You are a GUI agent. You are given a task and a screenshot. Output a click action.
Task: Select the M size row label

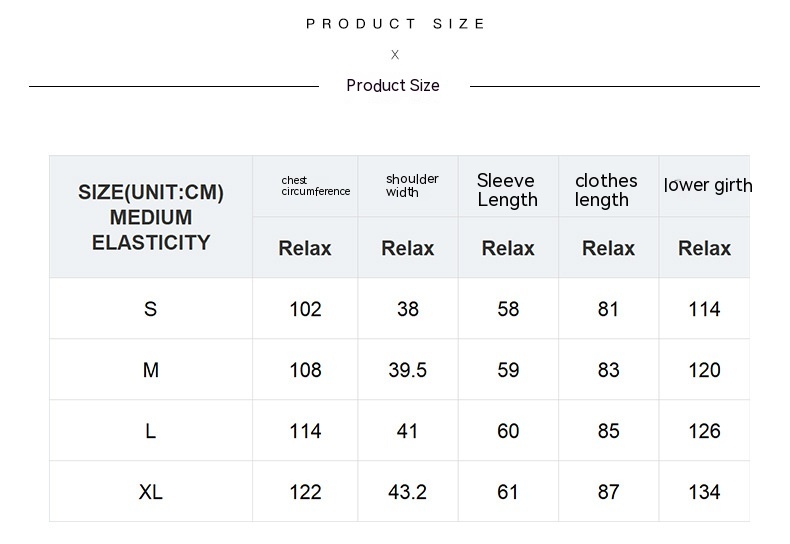coord(151,370)
